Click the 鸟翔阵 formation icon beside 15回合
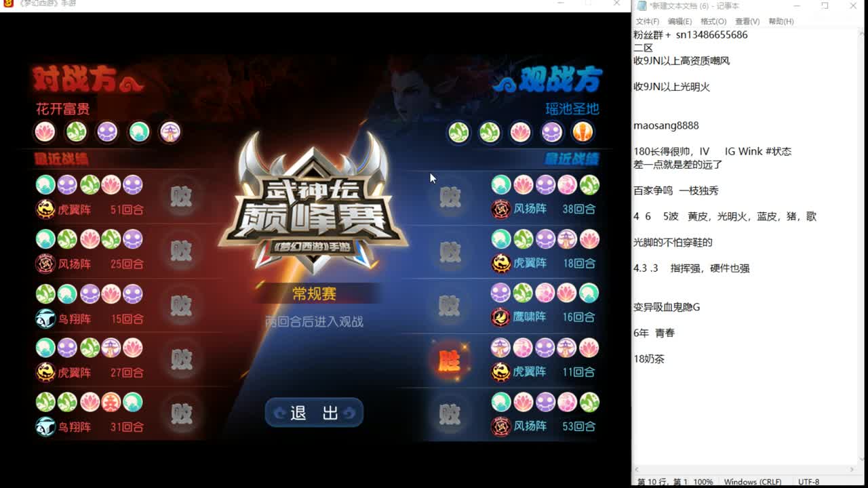 coord(45,318)
